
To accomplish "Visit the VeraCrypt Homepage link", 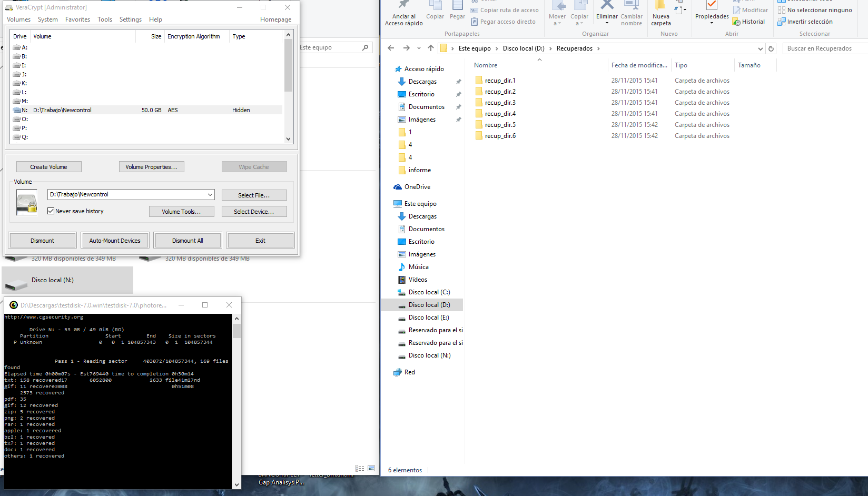I will point(276,19).
